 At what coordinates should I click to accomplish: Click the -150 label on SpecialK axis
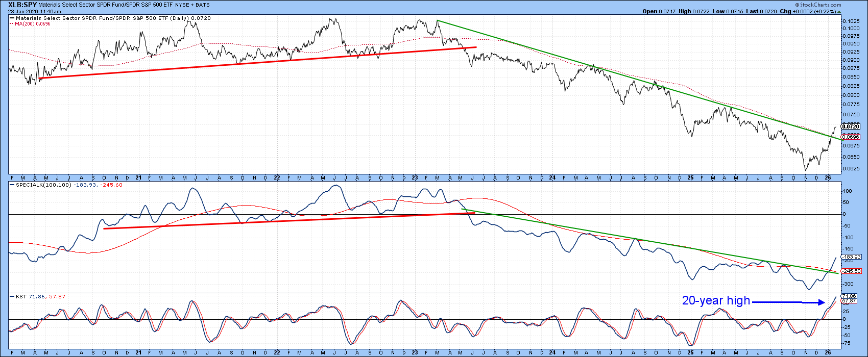848,249
